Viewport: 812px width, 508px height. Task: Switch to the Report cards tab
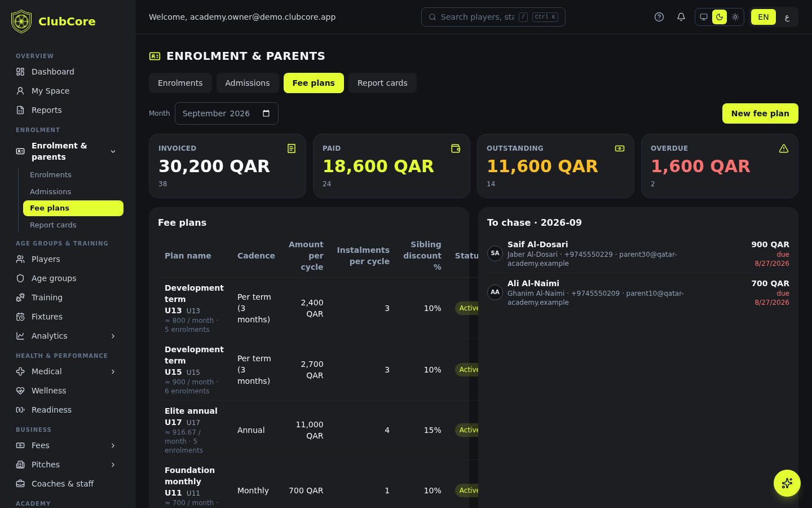point(382,83)
